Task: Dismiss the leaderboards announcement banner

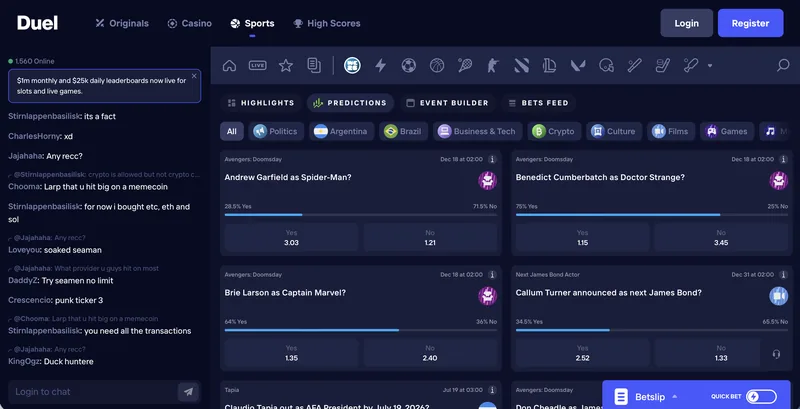Action: [x=194, y=76]
